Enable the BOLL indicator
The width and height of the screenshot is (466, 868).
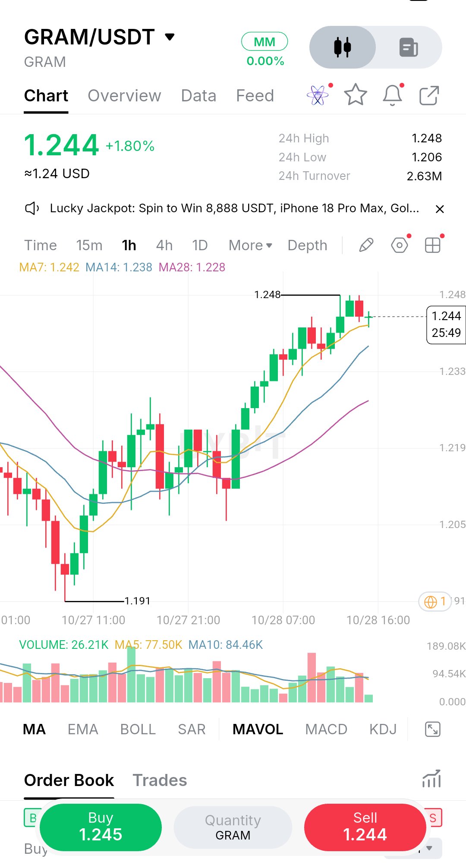coord(138,729)
